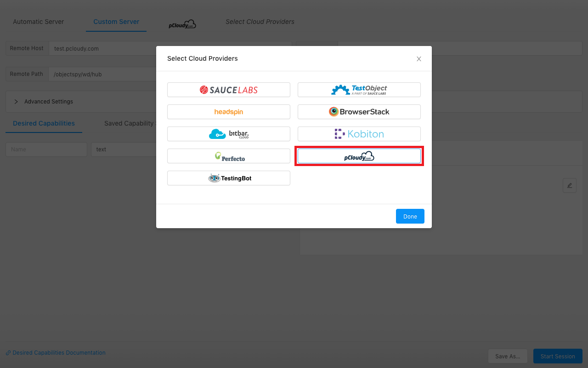
Task: Select the TestingBot provider
Action: (229, 178)
